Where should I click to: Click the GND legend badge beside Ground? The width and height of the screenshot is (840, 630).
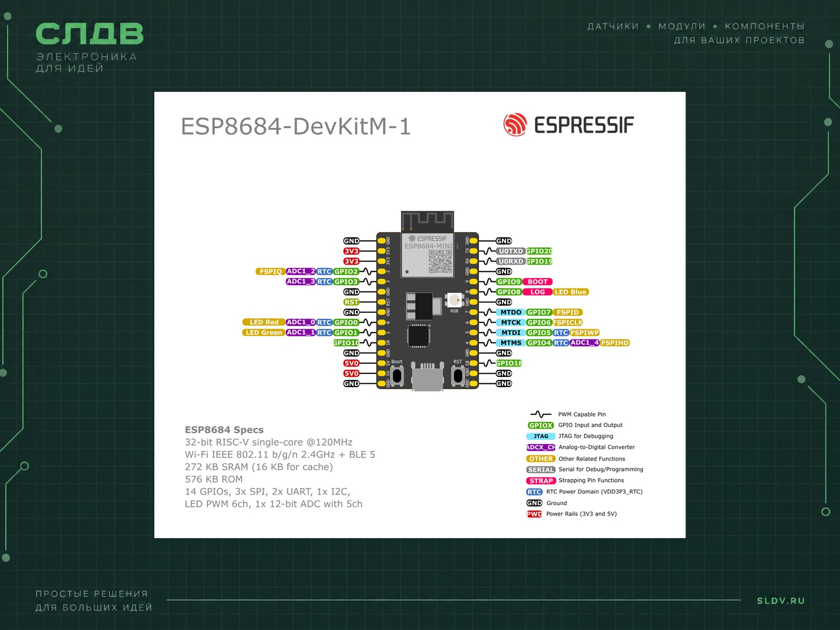[x=534, y=503]
